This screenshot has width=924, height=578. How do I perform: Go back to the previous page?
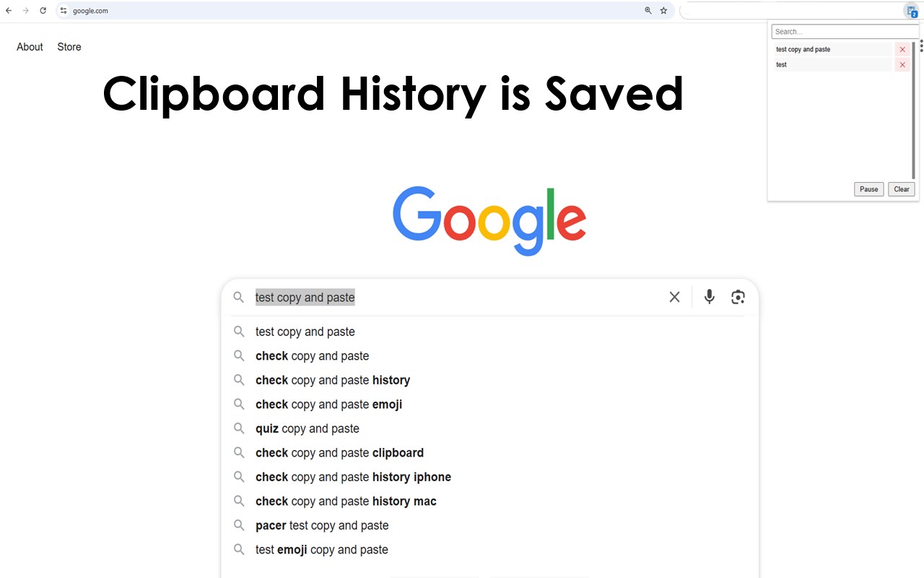coord(9,11)
